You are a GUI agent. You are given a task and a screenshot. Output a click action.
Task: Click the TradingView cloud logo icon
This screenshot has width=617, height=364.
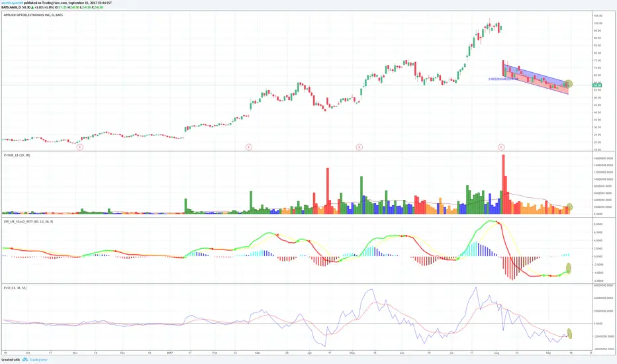[x=25, y=359]
